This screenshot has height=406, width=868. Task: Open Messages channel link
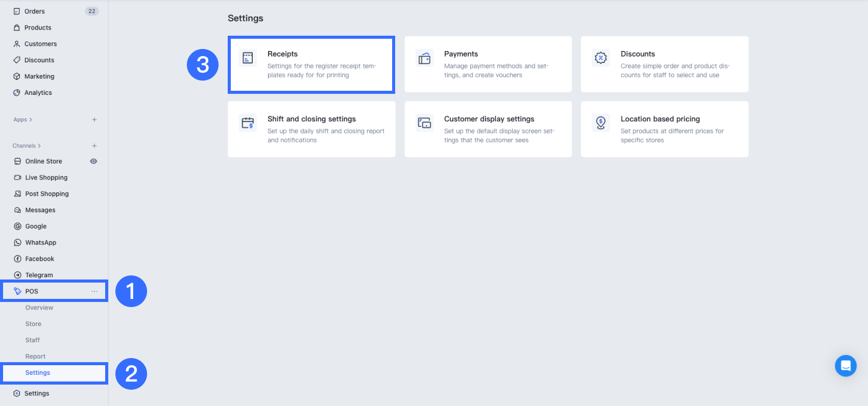tap(40, 210)
